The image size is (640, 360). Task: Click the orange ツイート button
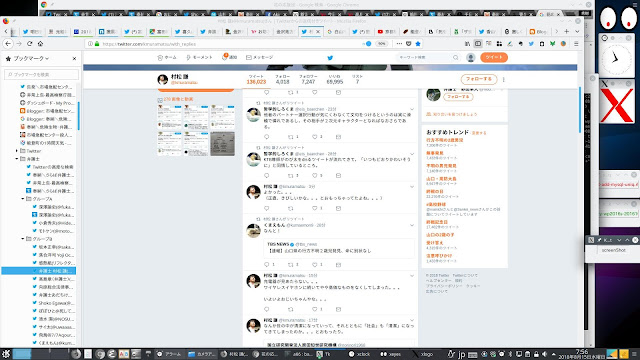494,57
